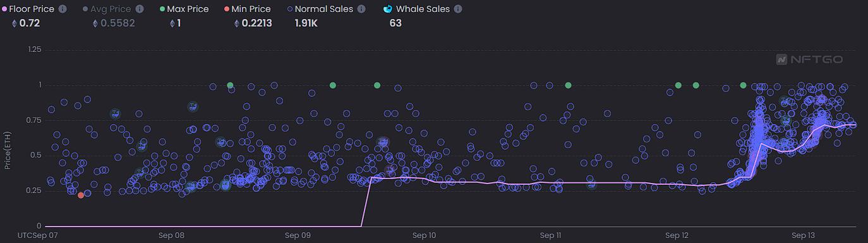
Task: Click the ETH symbol beside Max Price value 1
Action: click(x=172, y=23)
